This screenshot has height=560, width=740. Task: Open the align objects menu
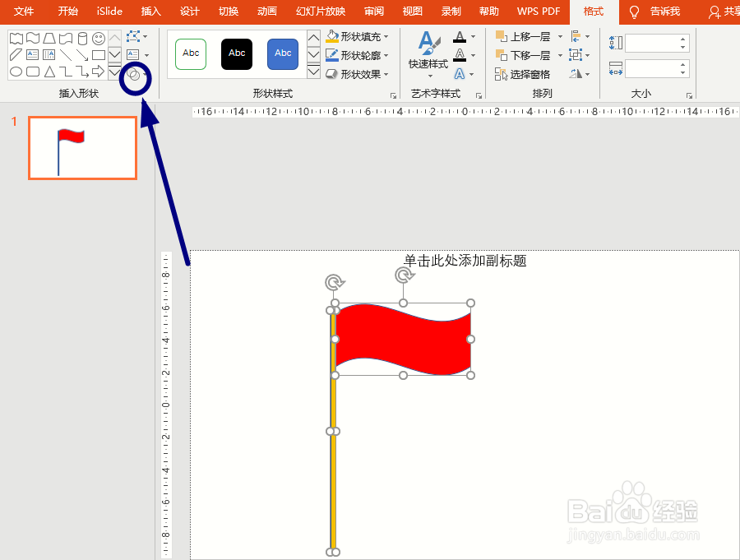coord(580,36)
